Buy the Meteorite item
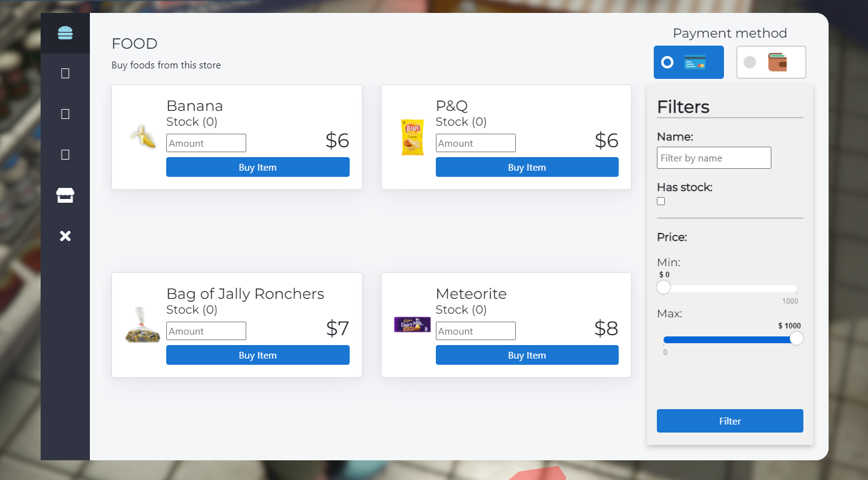The height and width of the screenshot is (480, 868). (527, 355)
